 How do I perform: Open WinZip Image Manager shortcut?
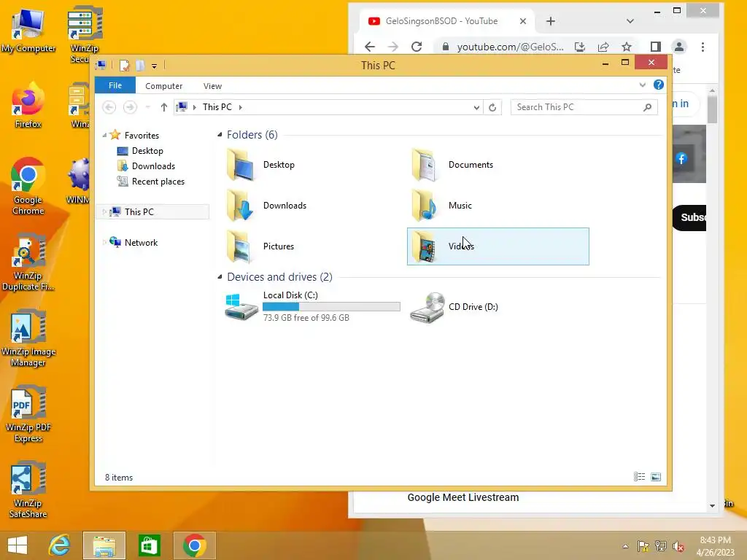tap(28, 338)
